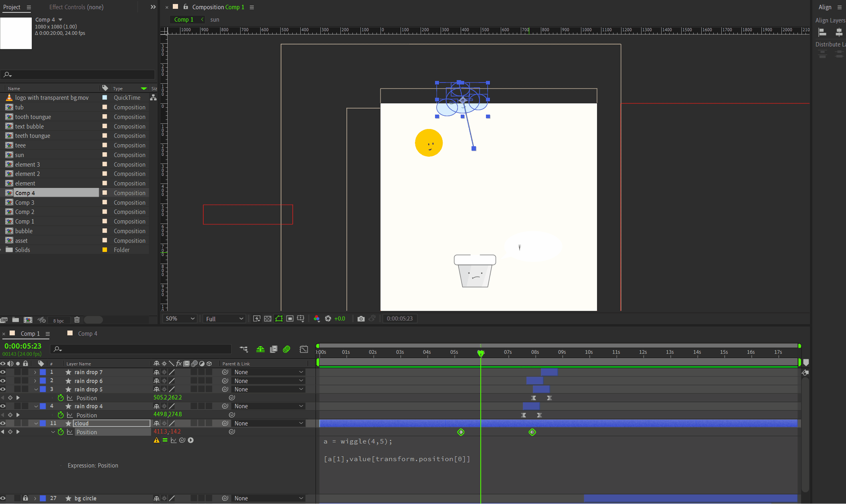The width and height of the screenshot is (846, 504).
Task: Open the Graph Editor in timeline
Action: (304, 349)
